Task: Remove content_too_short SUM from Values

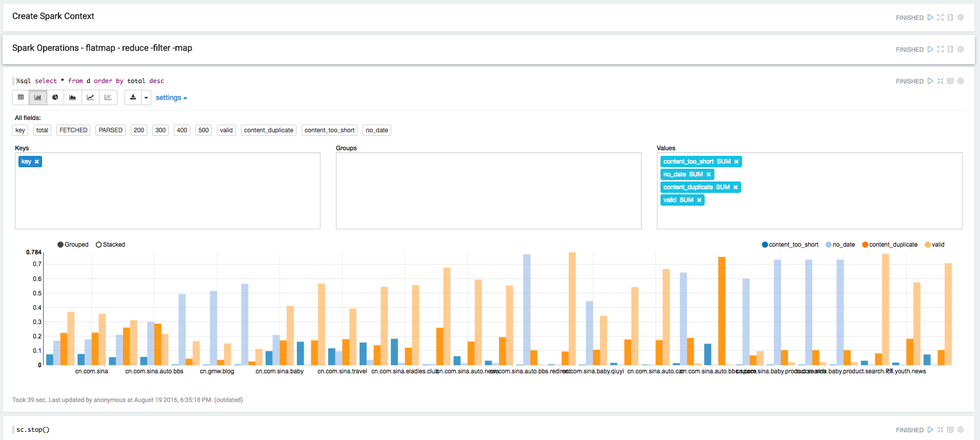Action: [x=736, y=162]
